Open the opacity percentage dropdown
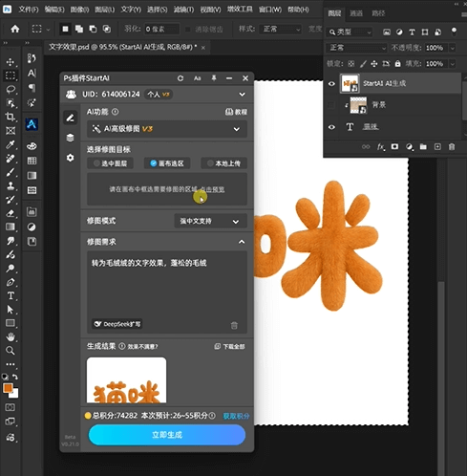The width and height of the screenshot is (467, 476). 453,48
